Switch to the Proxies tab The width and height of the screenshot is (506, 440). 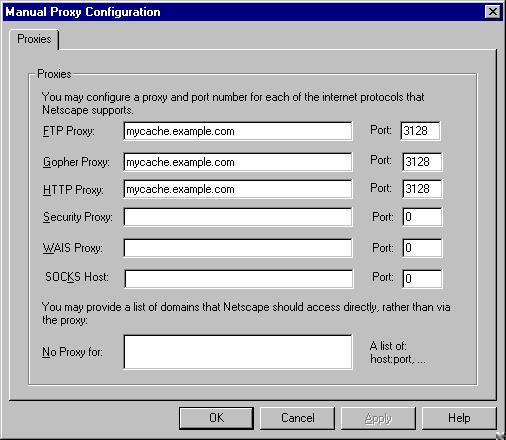[x=34, y=39]
